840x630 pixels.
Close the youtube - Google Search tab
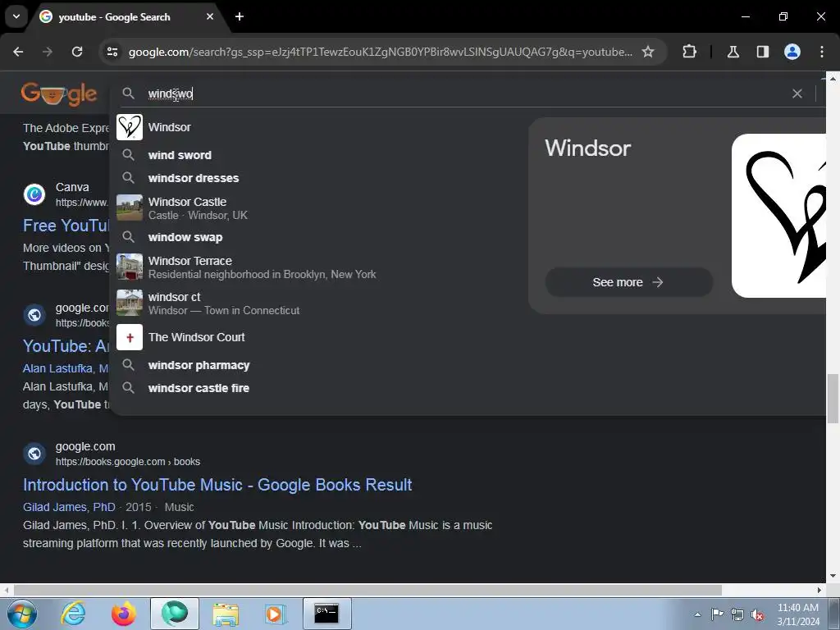[210, 16]
